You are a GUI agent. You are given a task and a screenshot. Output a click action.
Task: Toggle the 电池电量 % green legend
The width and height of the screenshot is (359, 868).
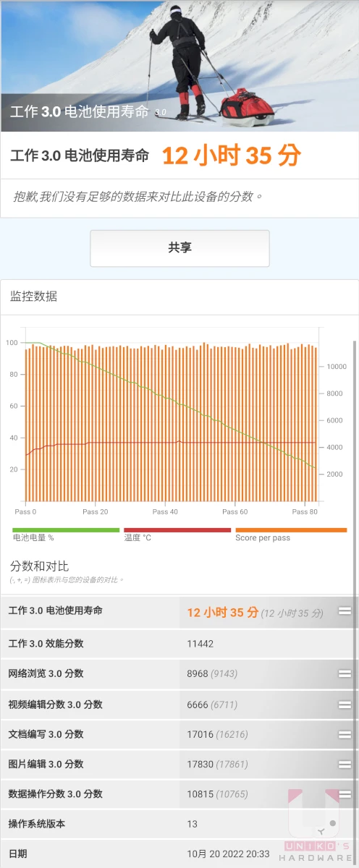click(x=66, y=535)
